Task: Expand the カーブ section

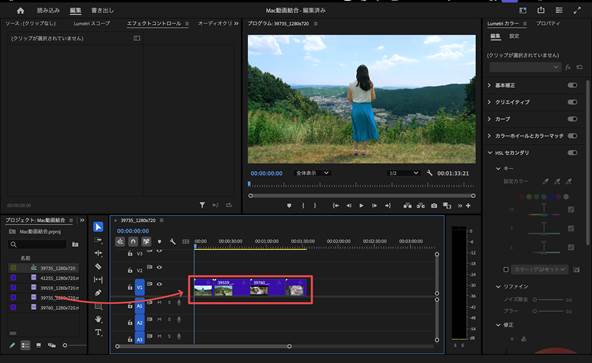Action: click(x=489, y=119)
